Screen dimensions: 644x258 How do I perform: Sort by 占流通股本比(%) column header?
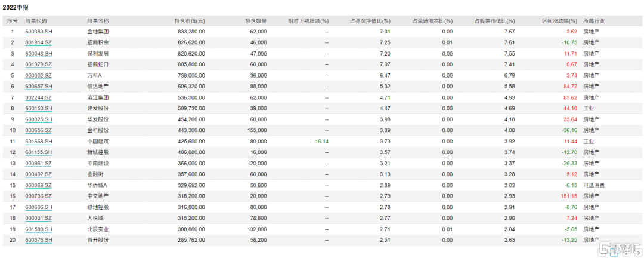432,20
